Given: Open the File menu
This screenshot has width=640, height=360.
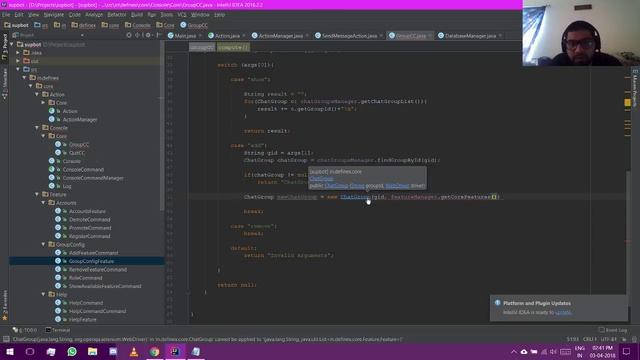Looking at the screenshot, I should click(6, 15).
